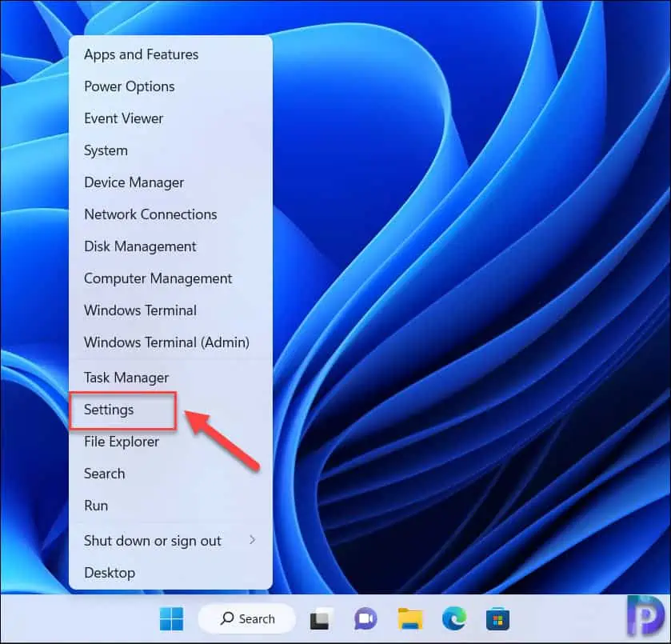Viewport: 671px width, 644px height.
Task: Open Settings from the menu
Action: pyautogui.click(x=170, y=410)
